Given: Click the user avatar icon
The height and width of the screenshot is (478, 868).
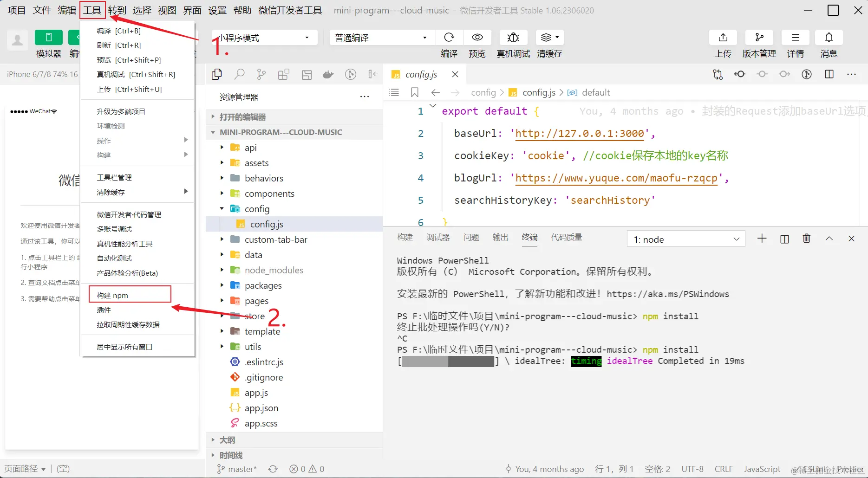Looking at the screenshot, I should pos(17,40).
